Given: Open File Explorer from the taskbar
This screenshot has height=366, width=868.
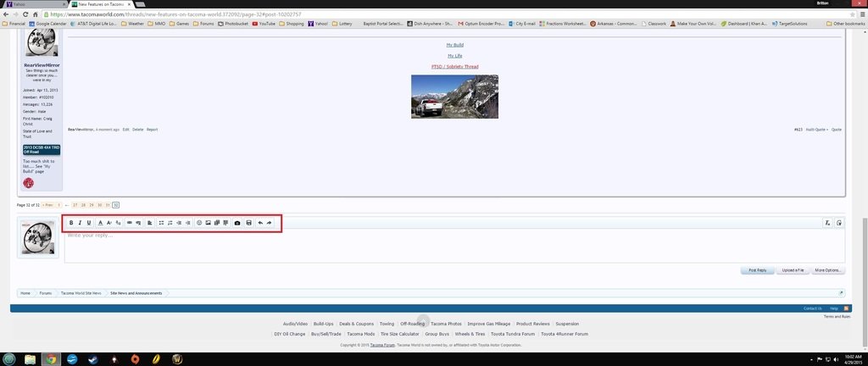Looking at the screenshot, I should [x=30, y=359].
